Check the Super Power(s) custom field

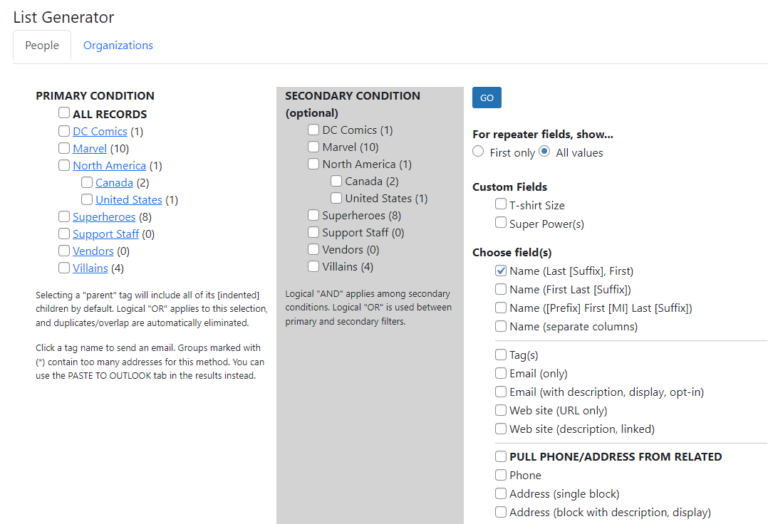click(501, 223)
